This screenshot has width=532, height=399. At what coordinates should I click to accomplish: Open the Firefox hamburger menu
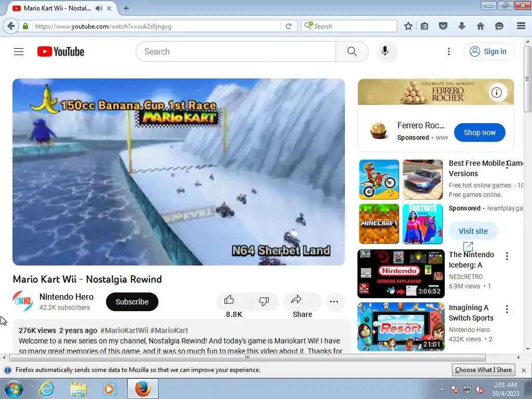(x=521, y=26)
